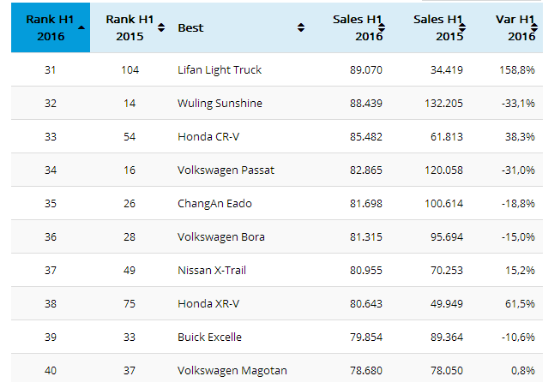Sort by Sales H1 2016 column header
554x383 pixels.
[358, 28]
